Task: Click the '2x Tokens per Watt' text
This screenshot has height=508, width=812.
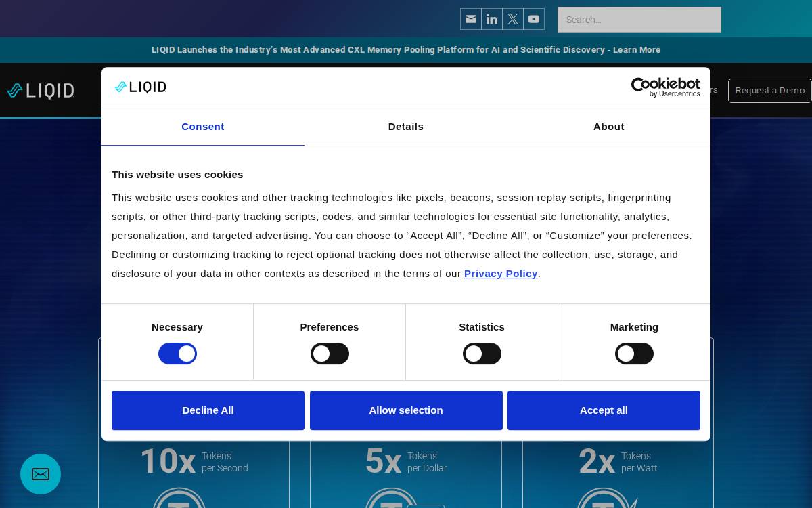Action: tap(618, 462)
